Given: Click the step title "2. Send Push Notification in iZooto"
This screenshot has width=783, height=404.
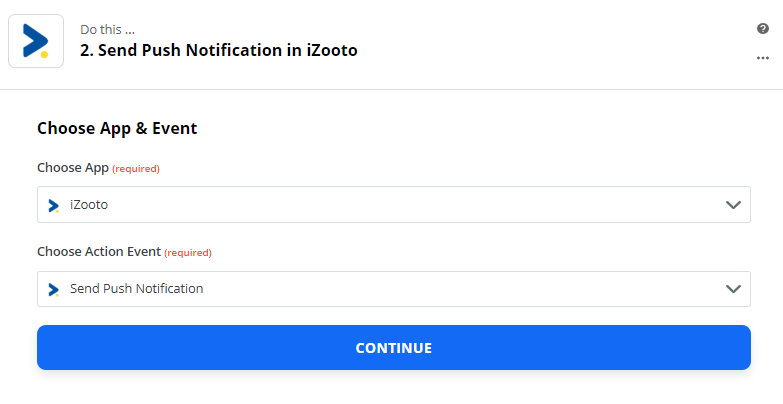Looking at the screenshot, I should pos(218,50).
